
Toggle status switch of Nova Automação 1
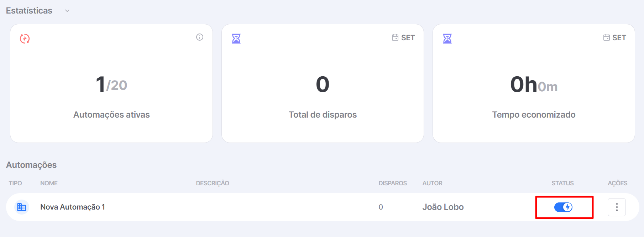point(563,207)
